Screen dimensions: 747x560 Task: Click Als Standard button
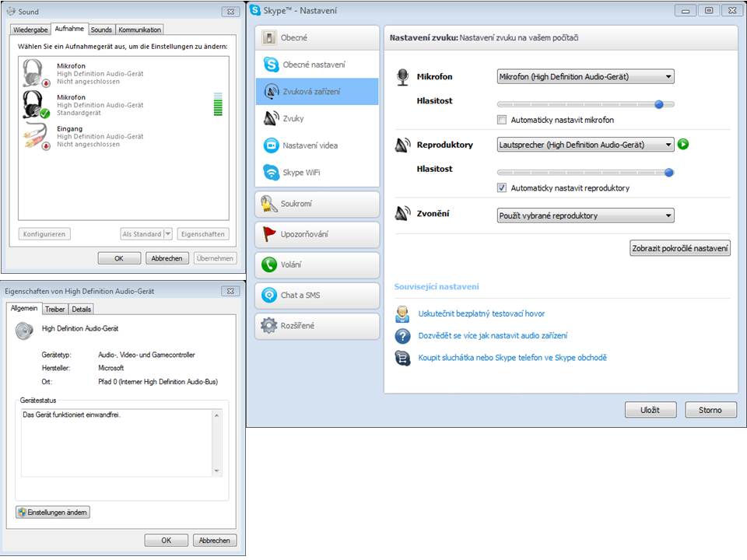click(142, 234)
